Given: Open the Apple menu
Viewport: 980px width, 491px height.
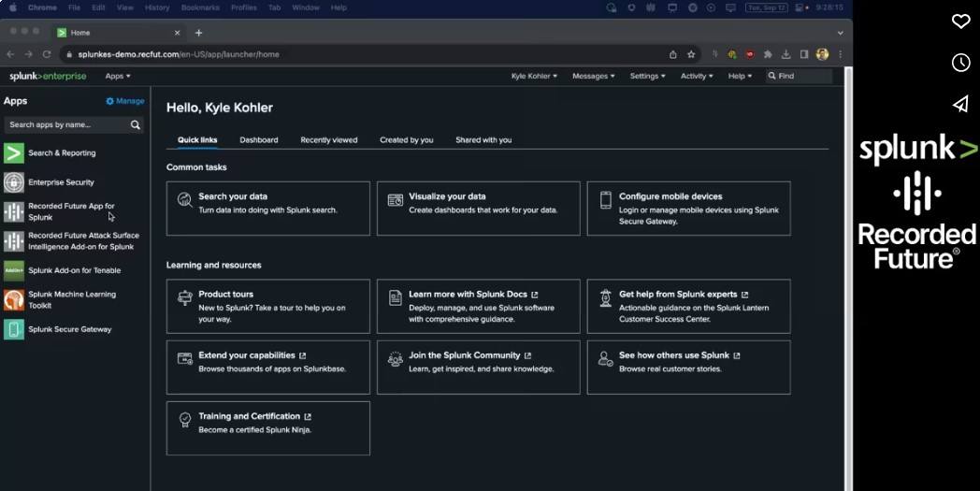Looking at the screenshot, I should [x=12, y=7].
